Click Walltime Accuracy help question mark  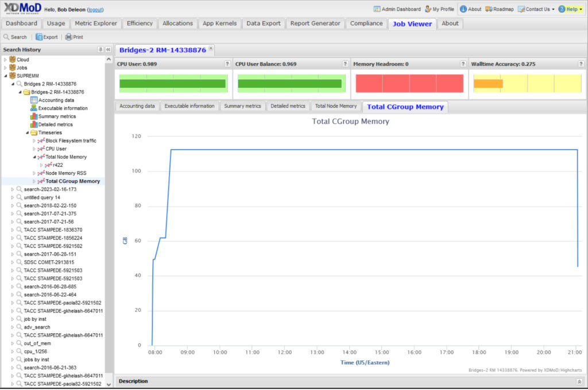click(582, 64)
